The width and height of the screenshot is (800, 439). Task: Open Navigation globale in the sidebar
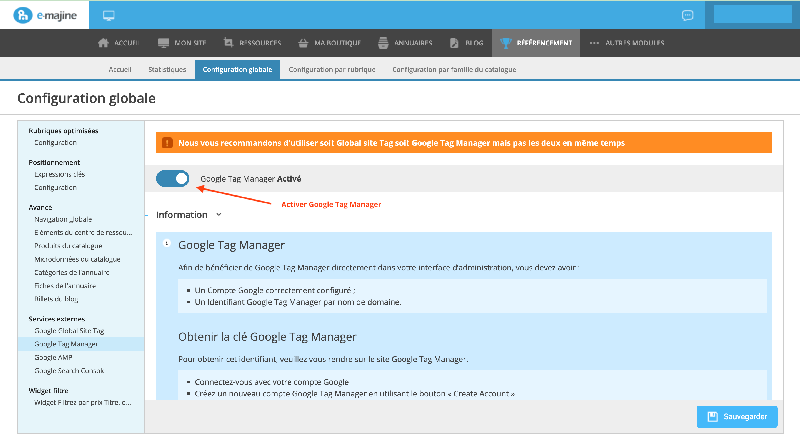pos(63,220)
